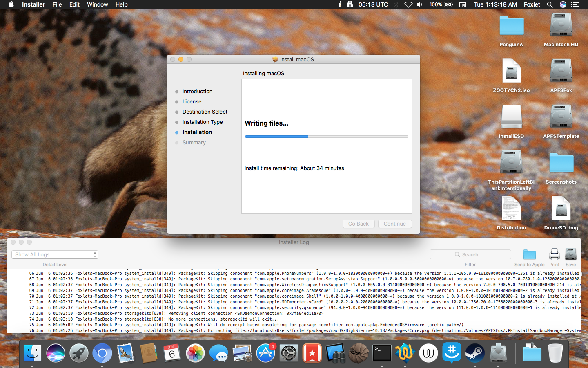Image resolution: width=588 pixels, height=368 pixels.
Task: Open the InstallESD volume icon
Action: [511, 117]
